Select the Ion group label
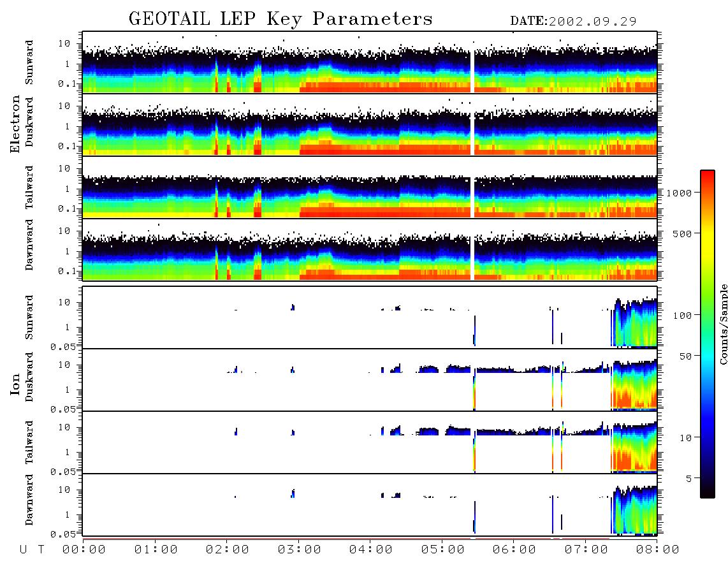728x561 pixels. point(15,384)
